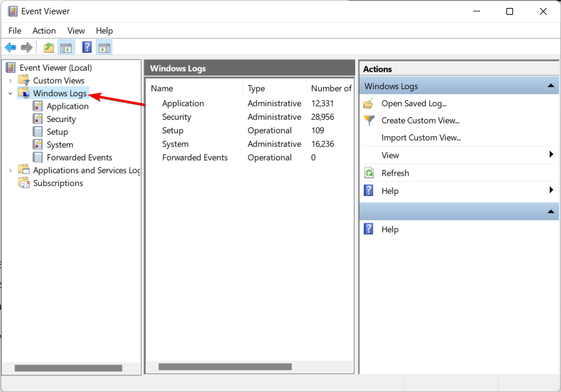This screenshot has height=392, width=561.
Task: Click Open Saved Log... action
Action: click(414, 104)
